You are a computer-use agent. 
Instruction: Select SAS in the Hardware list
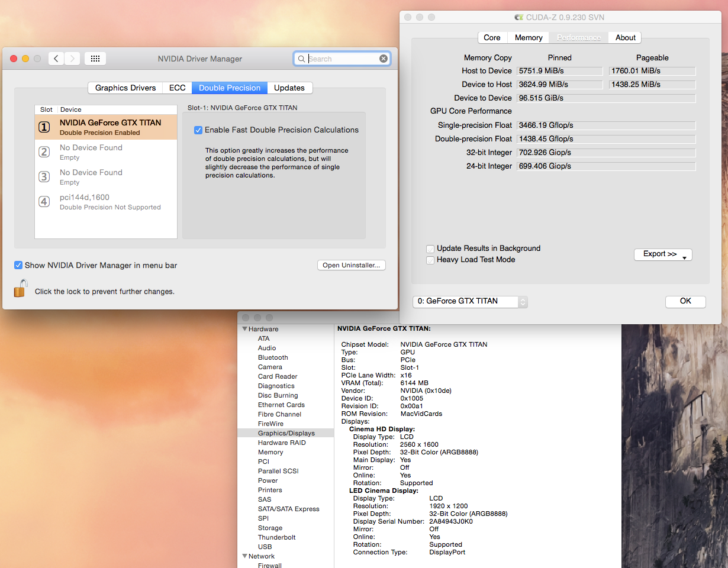265,499
